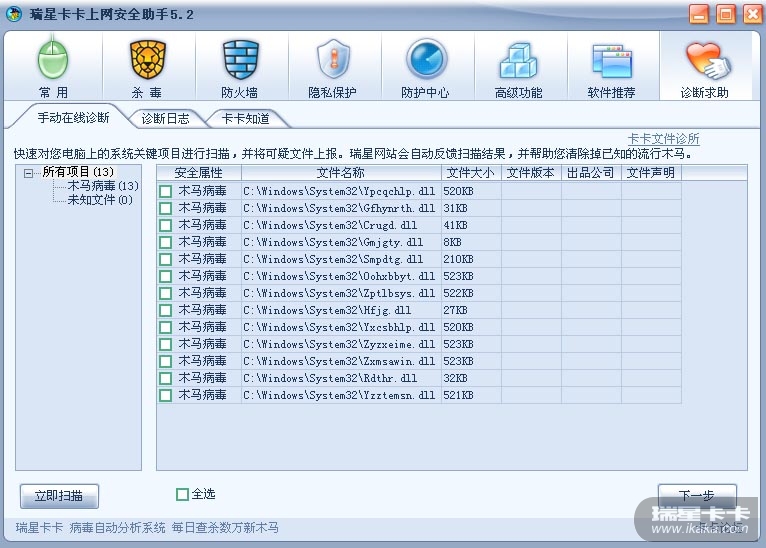Viewport: 766px width, 548px height.
Task: Check the box for Zyzxeime.dll
Action: point(166,344)
